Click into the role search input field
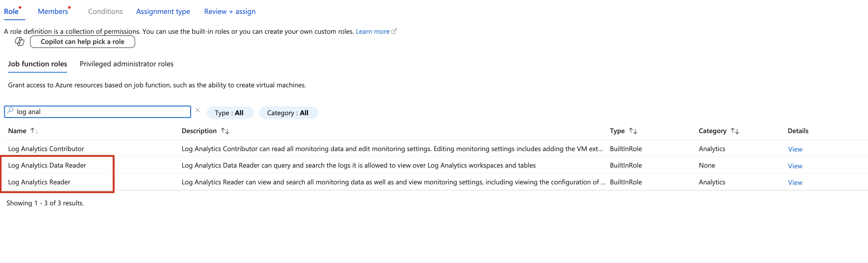Image resolution: width=868 pixels, height=263 pixels. coord(101,112)
